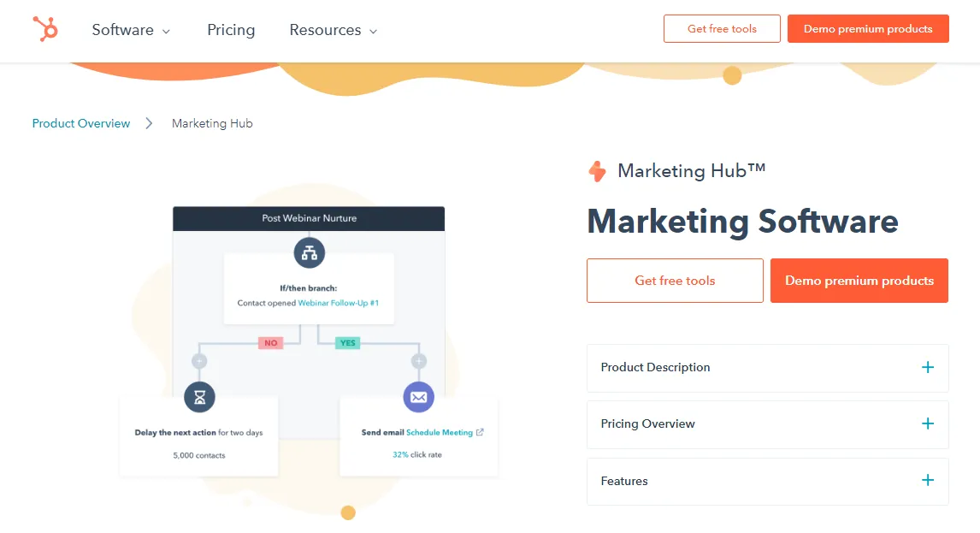
Task: Click the orange Marketing Hub bolt icon
Action: coord(598,171)
